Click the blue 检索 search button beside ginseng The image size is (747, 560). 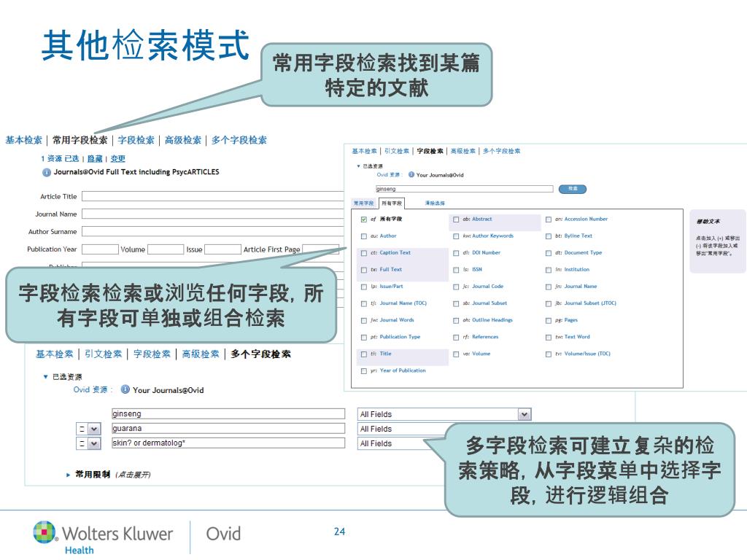pos(572,189)
